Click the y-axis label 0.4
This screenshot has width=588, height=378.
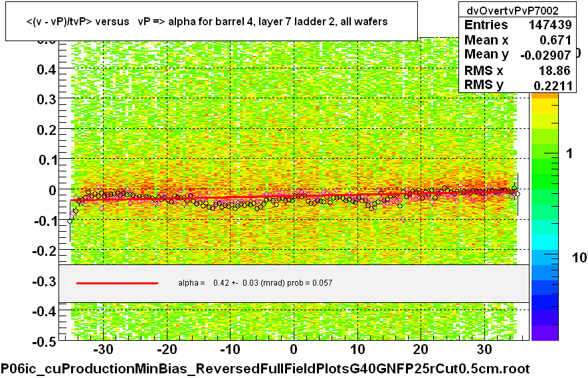click(47, 69)
